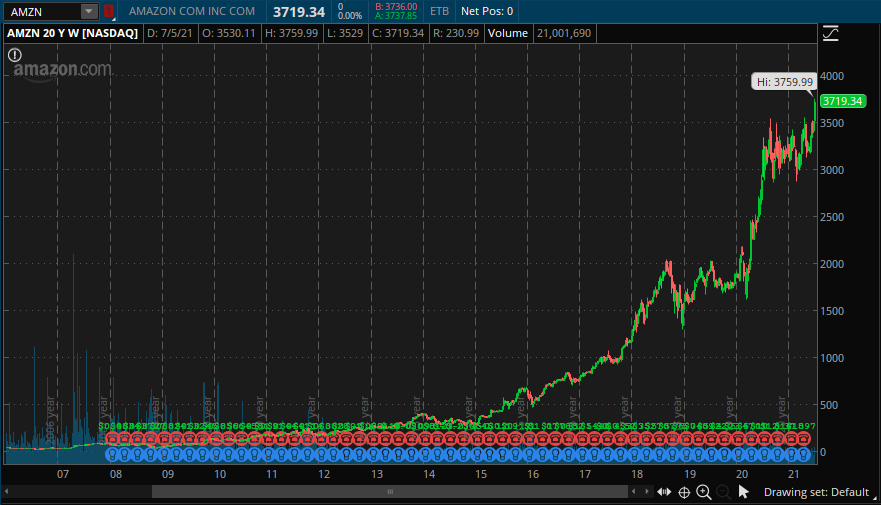The width and height of the screenshot is (881, 505).
Task: Click the AMAZON COM INC COM description
Action: click(192, 11)
